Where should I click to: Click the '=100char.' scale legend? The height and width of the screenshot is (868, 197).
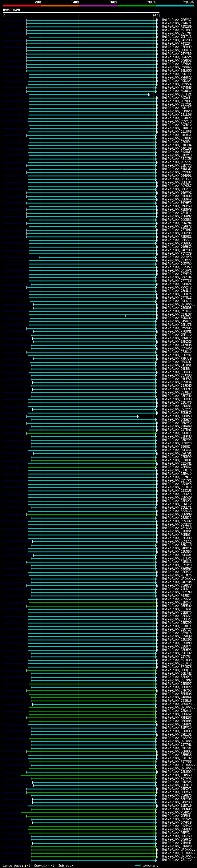coord(149,866)
